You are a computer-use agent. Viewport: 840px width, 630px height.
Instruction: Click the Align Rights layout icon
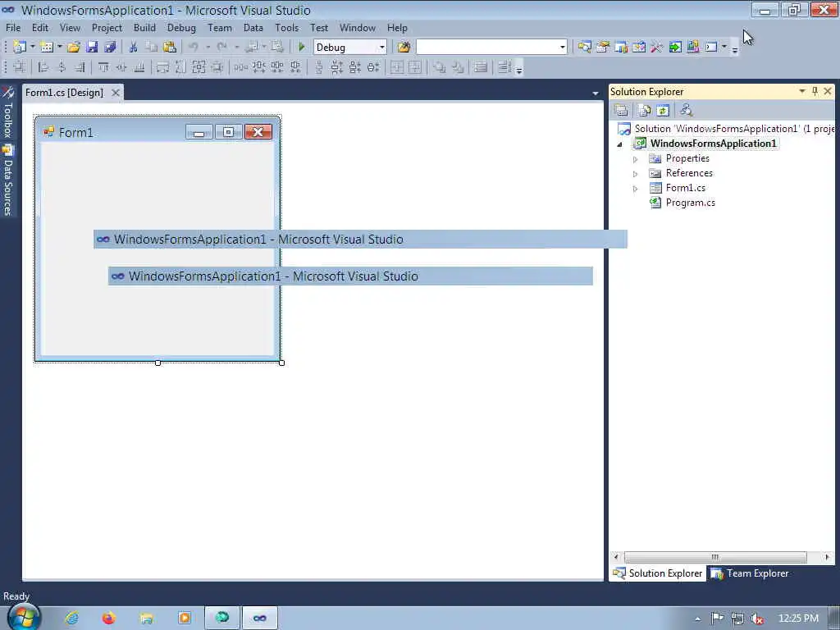[x=80, y=67]
